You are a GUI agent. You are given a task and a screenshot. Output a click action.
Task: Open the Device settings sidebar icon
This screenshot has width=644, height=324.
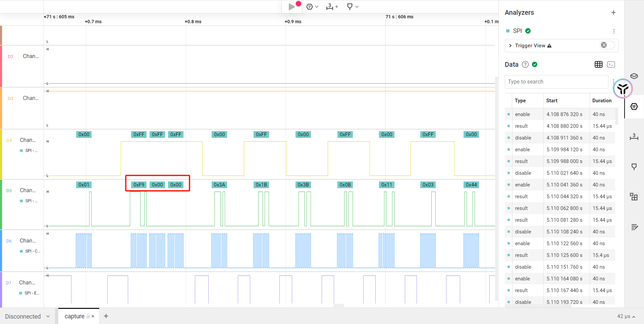click(634, 76)
